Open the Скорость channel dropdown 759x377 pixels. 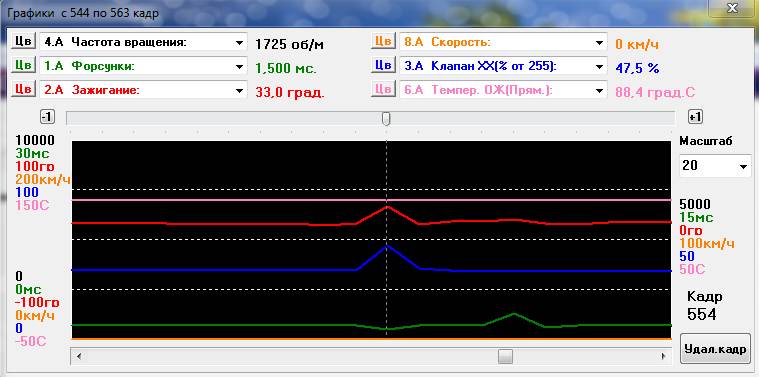tap(599, 43)
